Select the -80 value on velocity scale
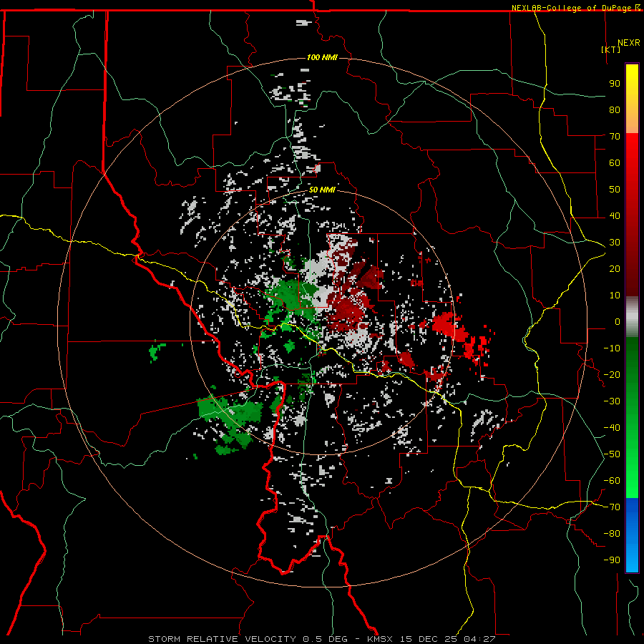 click(612, 534)
